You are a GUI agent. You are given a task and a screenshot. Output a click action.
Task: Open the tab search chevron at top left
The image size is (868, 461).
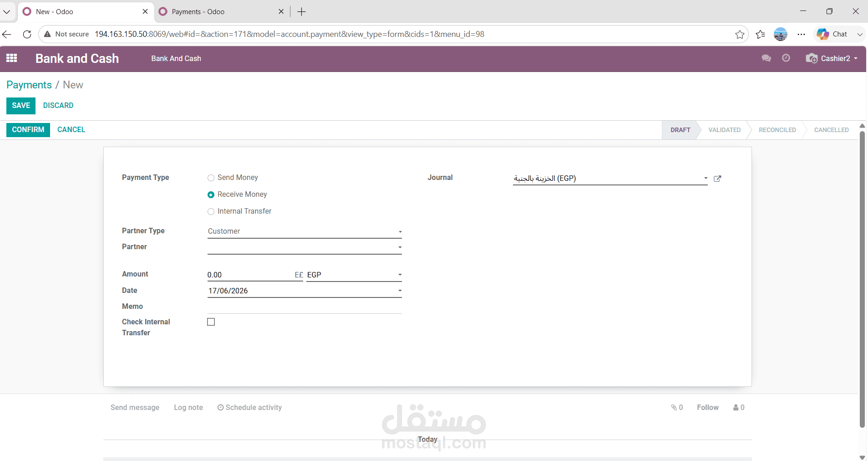tap(7, 12)
